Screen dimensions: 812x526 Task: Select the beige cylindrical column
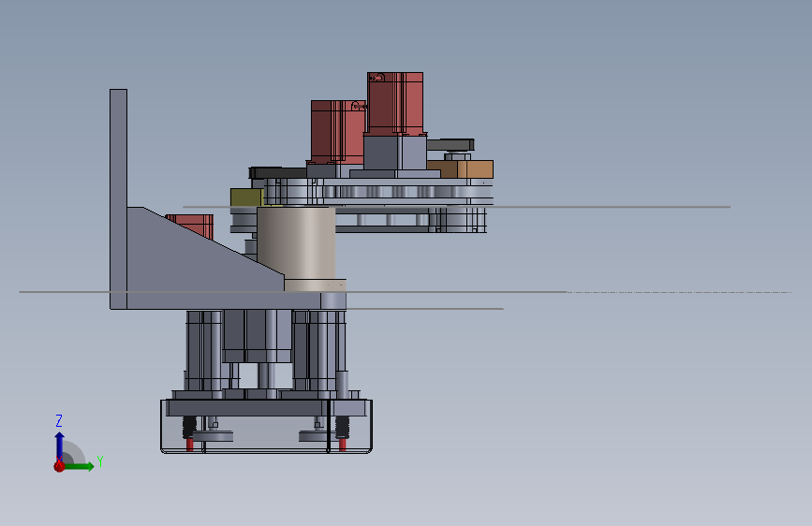(296, 243)
